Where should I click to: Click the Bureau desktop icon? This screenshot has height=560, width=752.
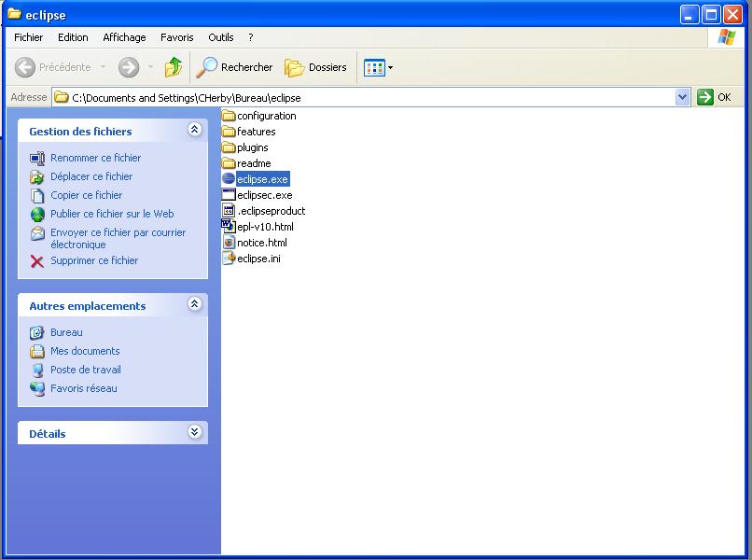[x=37, y=332]
